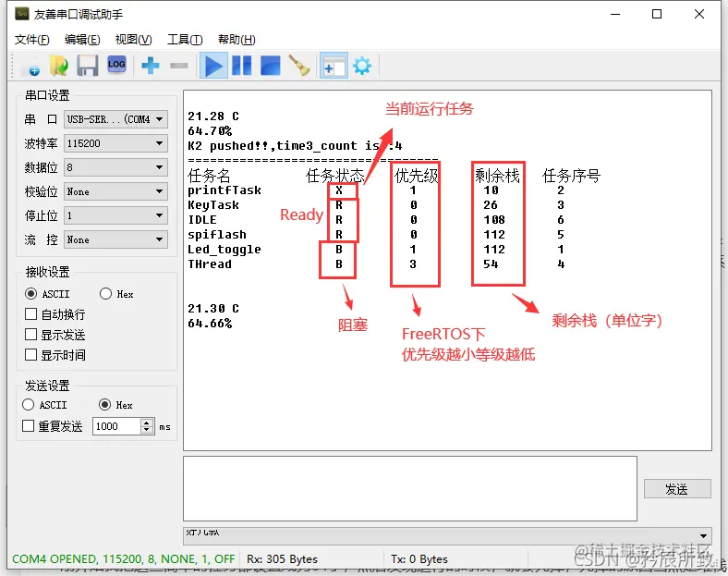Click the IDLE row in output

point(375,220)
